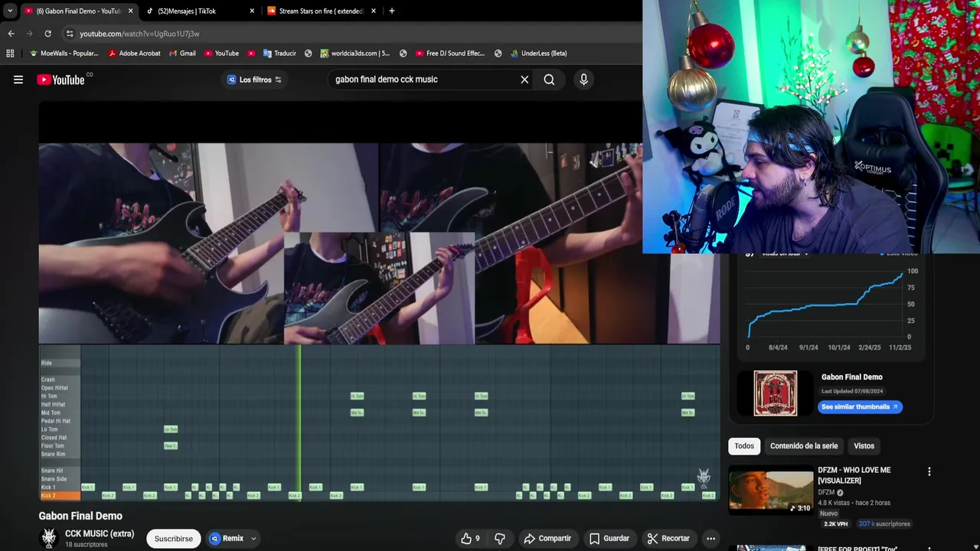The image size is (980, 551).
Task: Submit search with magnifier icon
Action: [x=549, y=80]
